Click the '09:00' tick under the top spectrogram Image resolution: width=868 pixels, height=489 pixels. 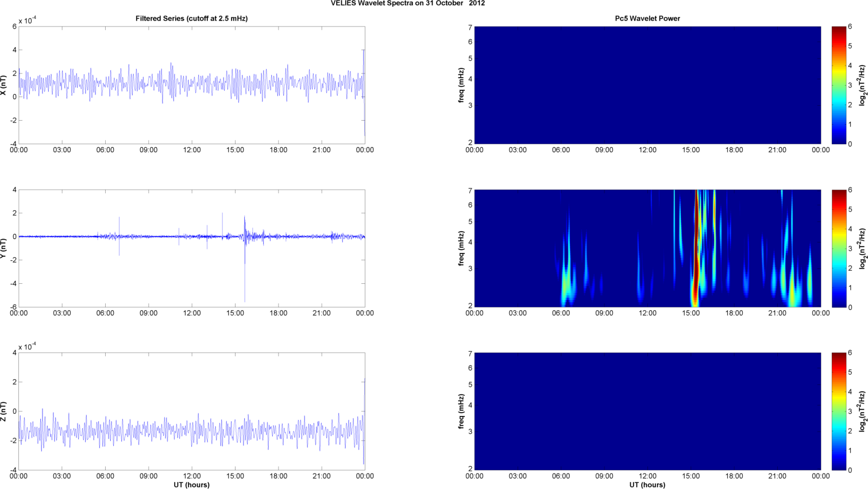(x=604, y=150)
